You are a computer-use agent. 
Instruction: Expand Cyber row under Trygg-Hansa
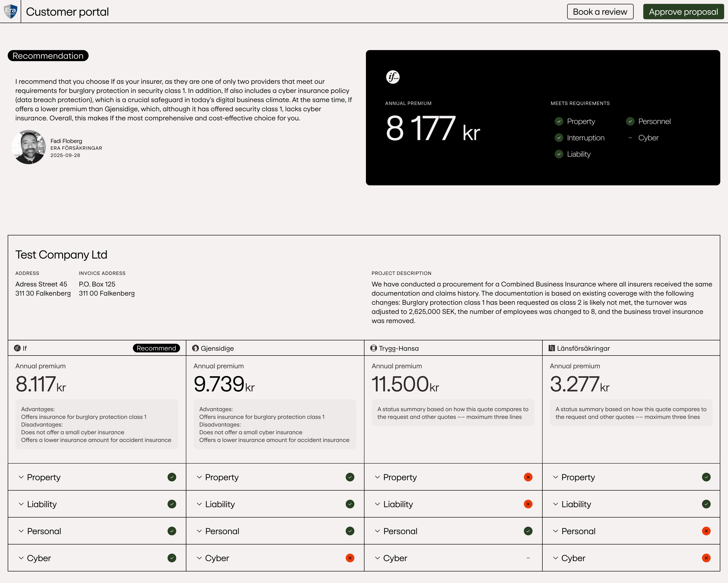pos(377,558)
